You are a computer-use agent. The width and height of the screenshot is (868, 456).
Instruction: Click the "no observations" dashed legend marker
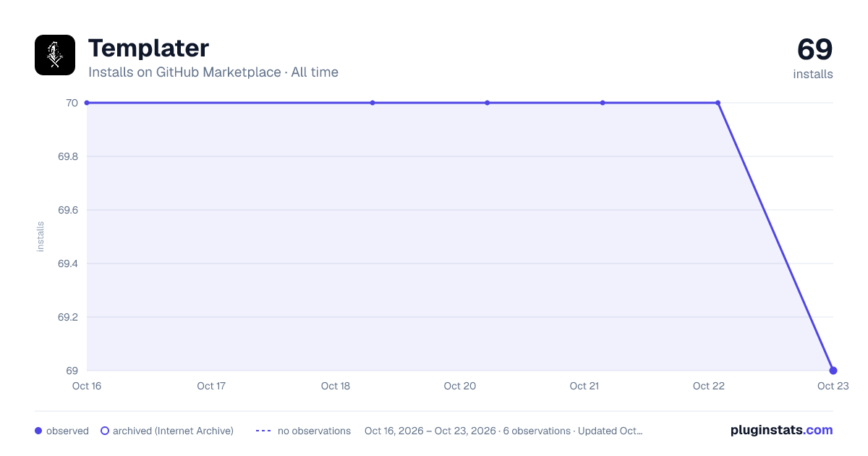click(x=263, y=431)
